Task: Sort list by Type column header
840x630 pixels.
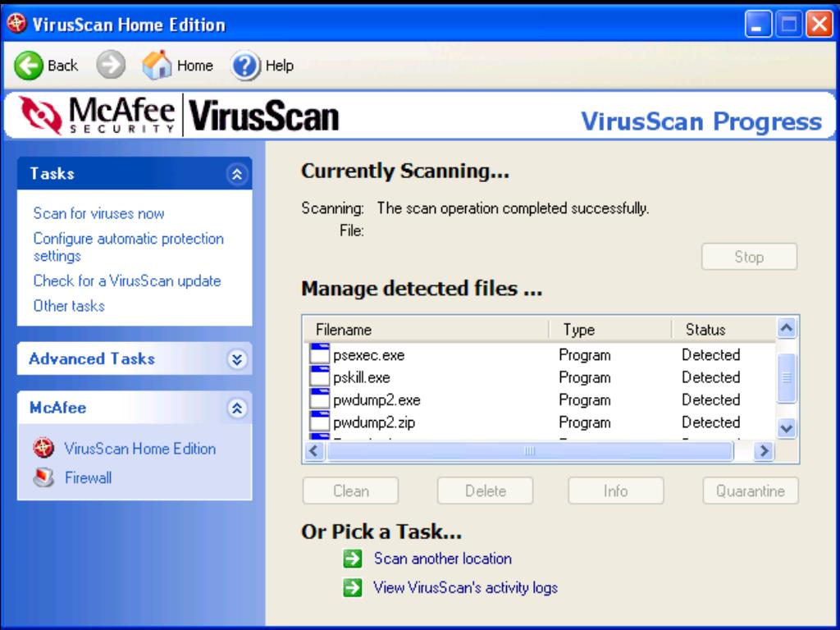Action: [x=610, y=330]
